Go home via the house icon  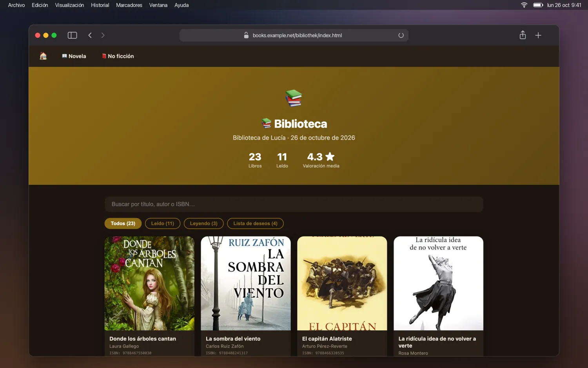click(x=43, y=56)
